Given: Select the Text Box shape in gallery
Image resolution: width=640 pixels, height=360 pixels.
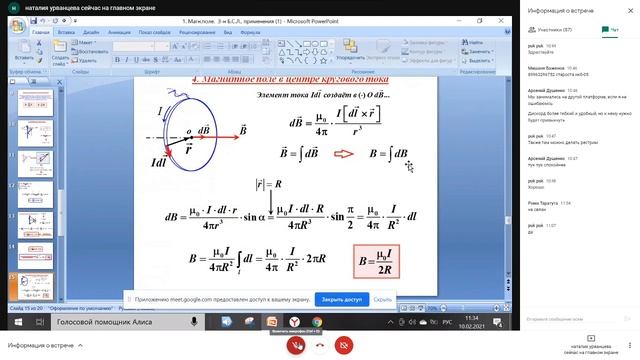Looking at the screenshot, I should [282, 43].
